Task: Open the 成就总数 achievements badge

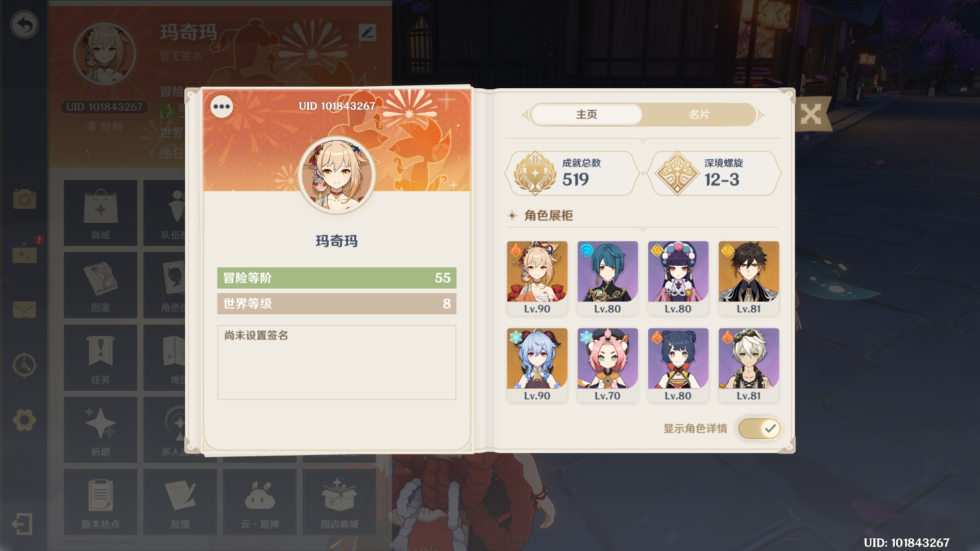Action: pos(572,173)
